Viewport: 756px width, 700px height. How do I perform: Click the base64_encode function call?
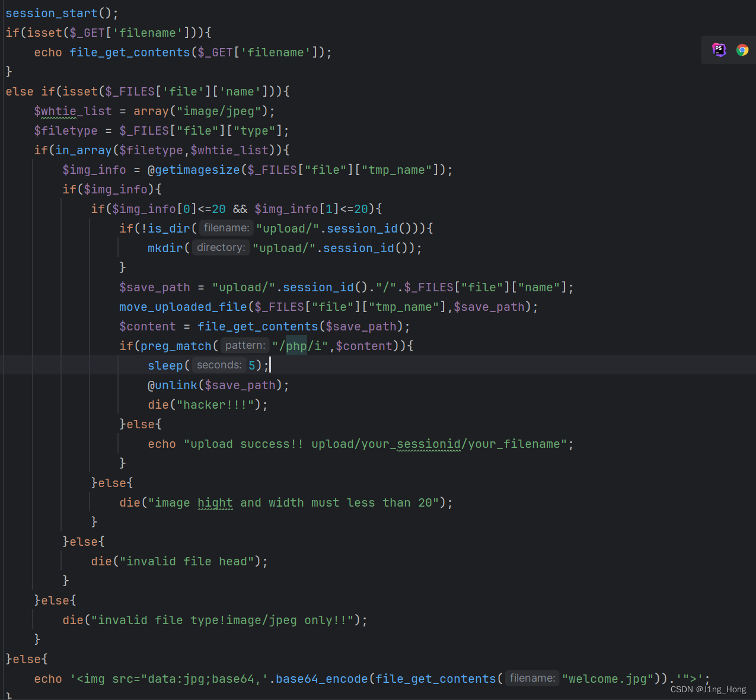[321, 678]
